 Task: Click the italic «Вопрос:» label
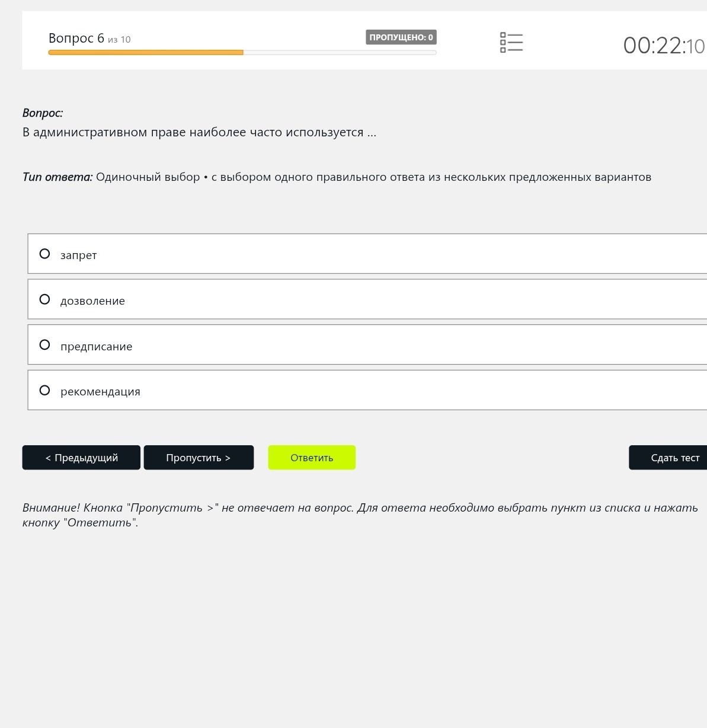(x=43, y=113)
